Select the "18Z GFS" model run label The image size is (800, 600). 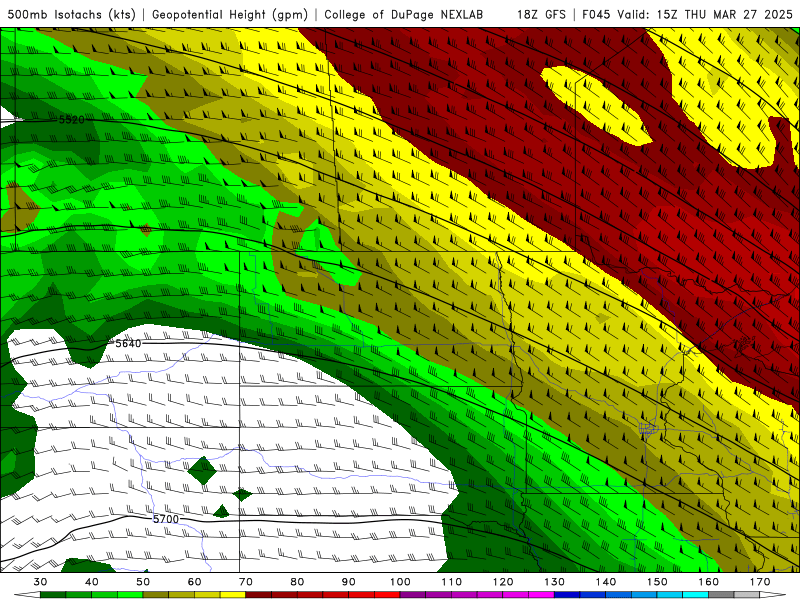point(541,14)
